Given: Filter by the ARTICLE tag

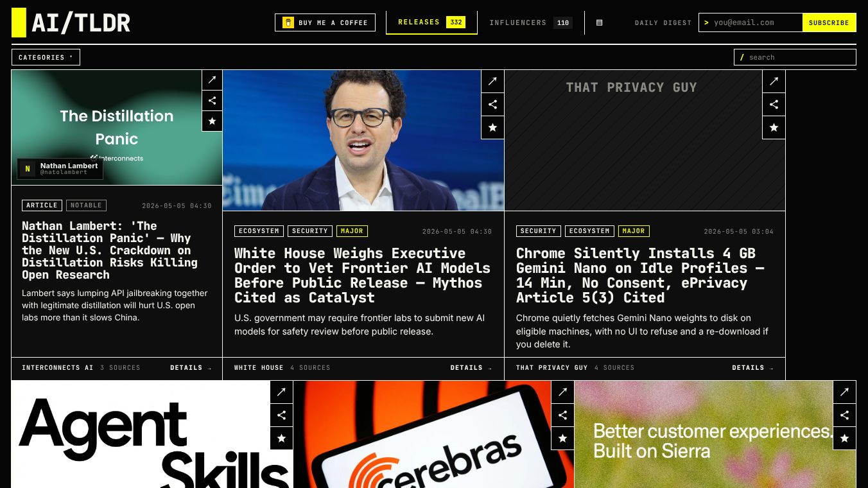Looking at the screenshot, I should [42, 205].
